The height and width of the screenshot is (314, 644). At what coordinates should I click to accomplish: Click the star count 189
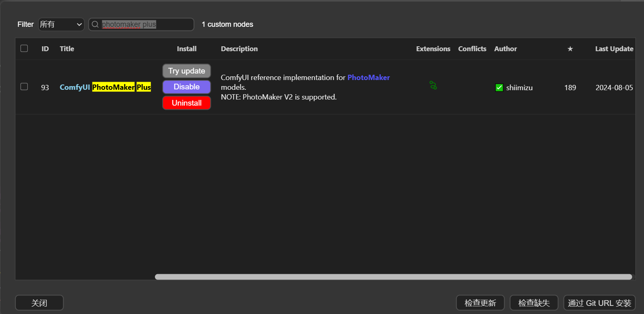pyautogui.click(x=570, y=88)
